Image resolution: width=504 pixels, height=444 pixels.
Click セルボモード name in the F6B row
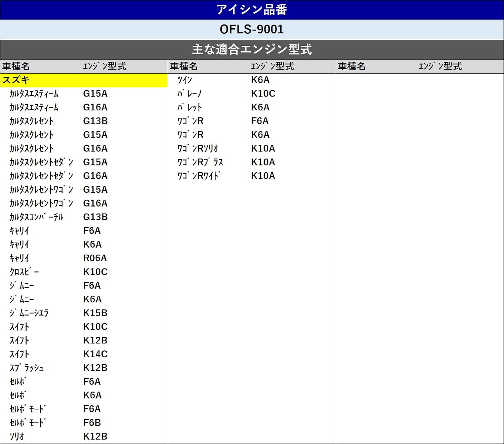coord(28,423)
